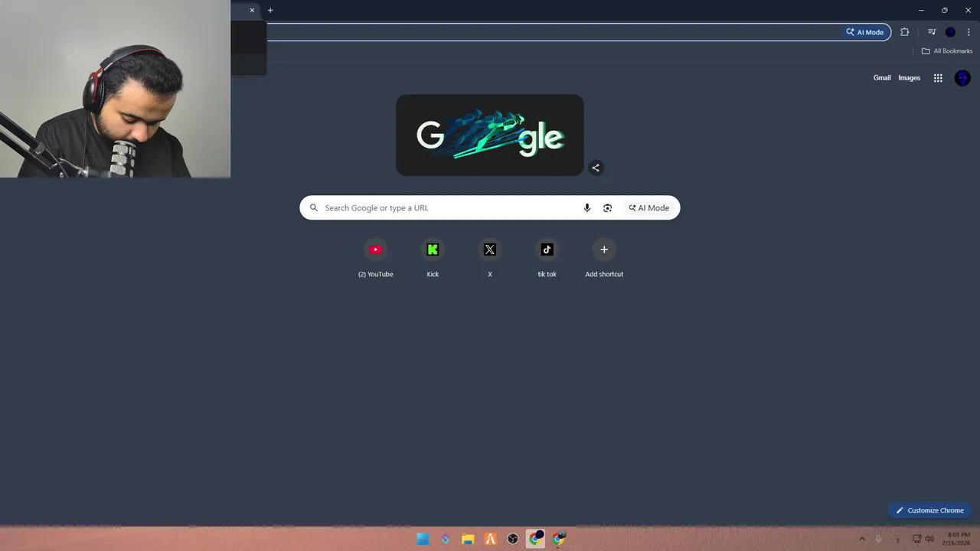Start voice search with microphone icon

click(x=587, y=208)
